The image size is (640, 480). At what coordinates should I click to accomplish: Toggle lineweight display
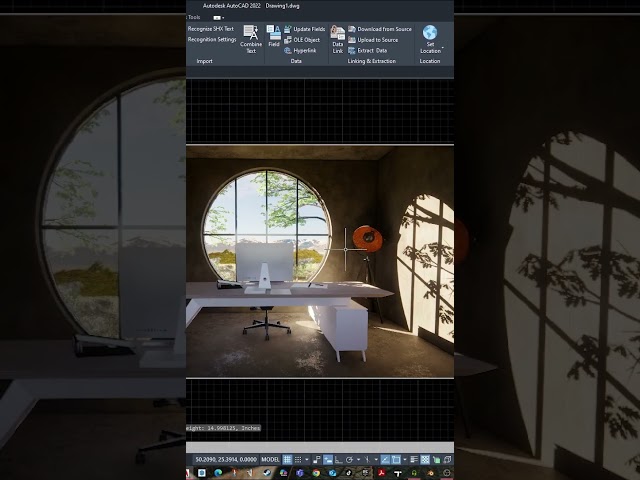pos(414,460)
